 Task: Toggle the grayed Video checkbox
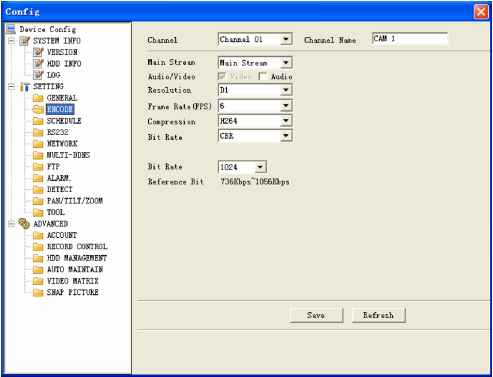tap(222, 76)
